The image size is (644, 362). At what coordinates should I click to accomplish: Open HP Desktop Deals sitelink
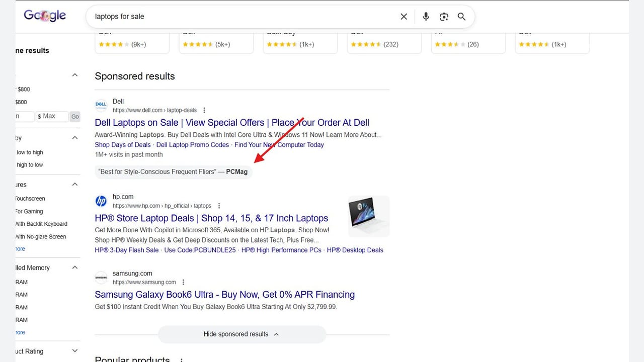pyautogui.click(x=355, y=250)
